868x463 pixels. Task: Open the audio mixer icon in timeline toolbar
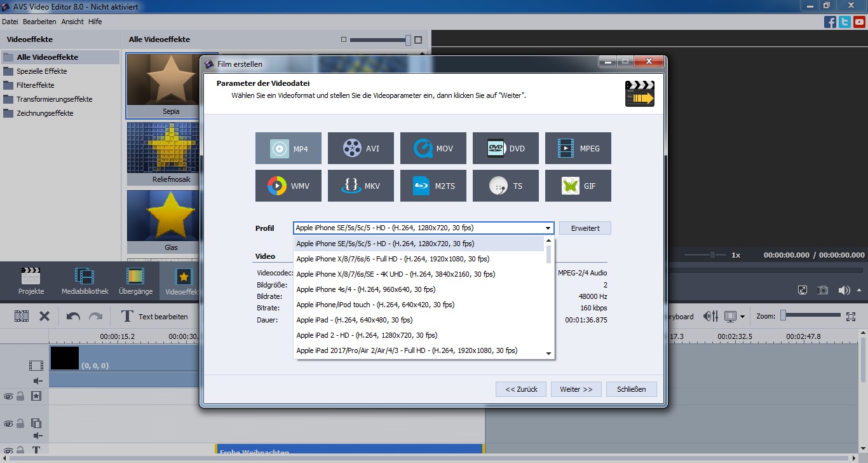click(x=710, y=316)
